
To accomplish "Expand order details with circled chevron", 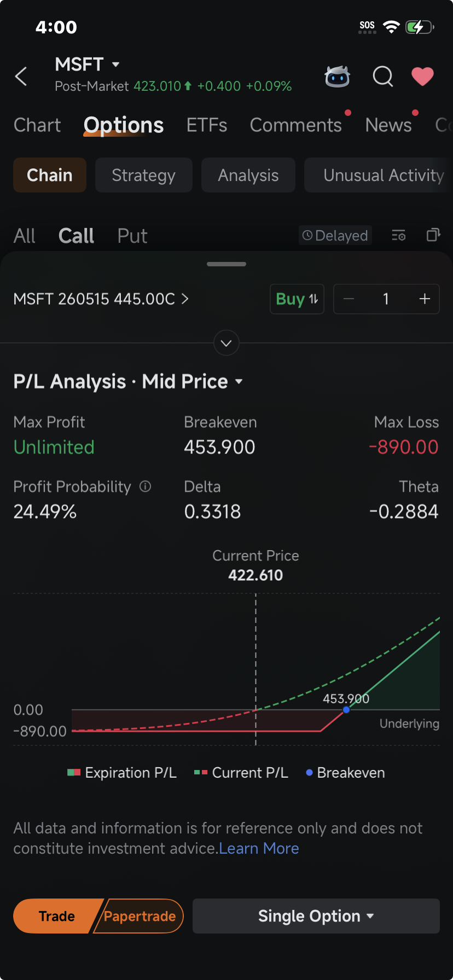I will [x=226, y=343].
